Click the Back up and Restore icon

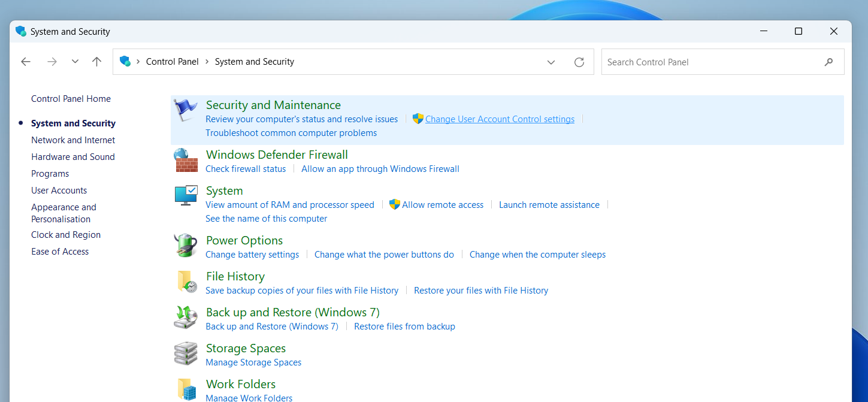[x=186, y=318]
